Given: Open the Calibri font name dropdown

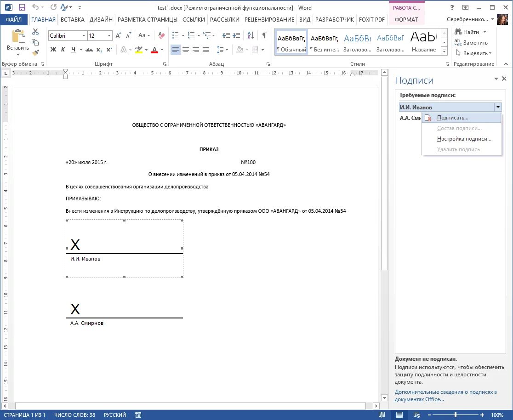Looking at the screenshot, I should (84, 35).
